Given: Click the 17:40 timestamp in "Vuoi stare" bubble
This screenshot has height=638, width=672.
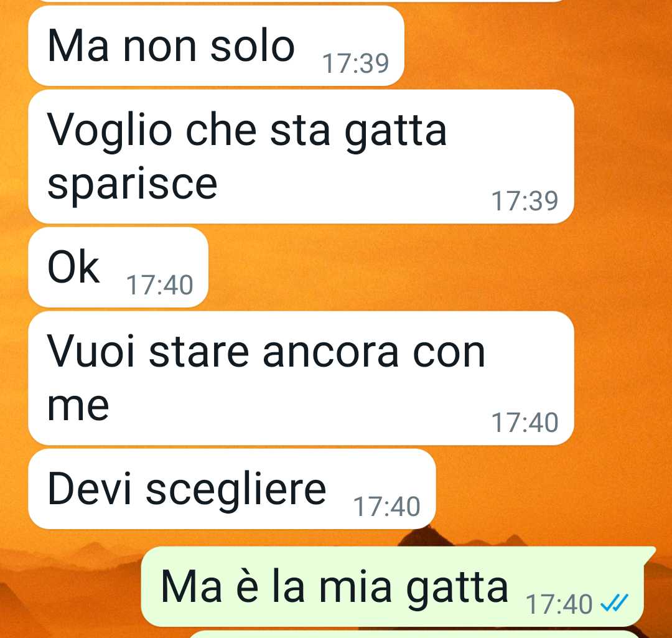Looking at the screenshot, I should coord(524,423).
